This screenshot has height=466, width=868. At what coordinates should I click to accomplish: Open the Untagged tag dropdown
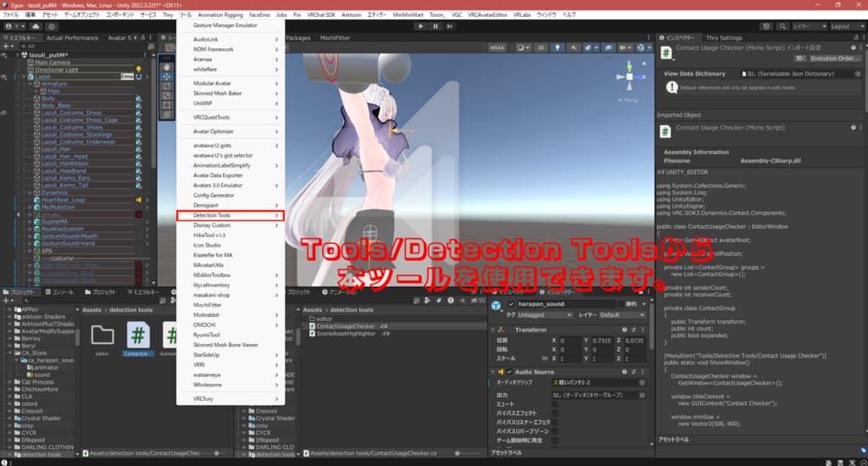click(545, 315)
